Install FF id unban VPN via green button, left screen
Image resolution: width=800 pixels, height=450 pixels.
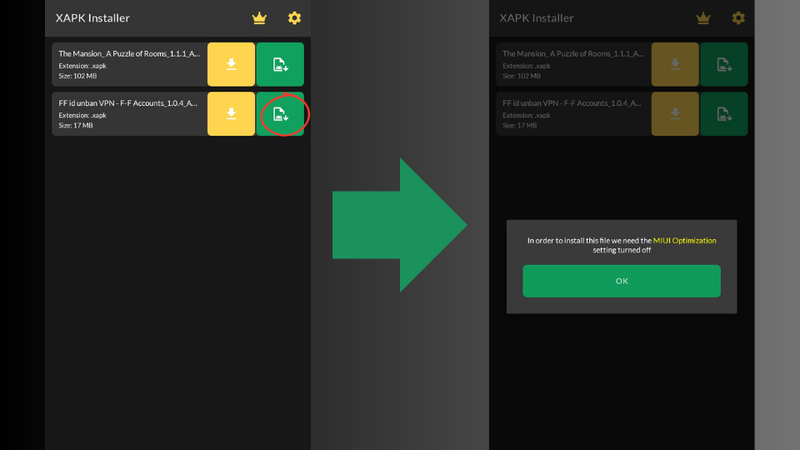tap(280, 114)
